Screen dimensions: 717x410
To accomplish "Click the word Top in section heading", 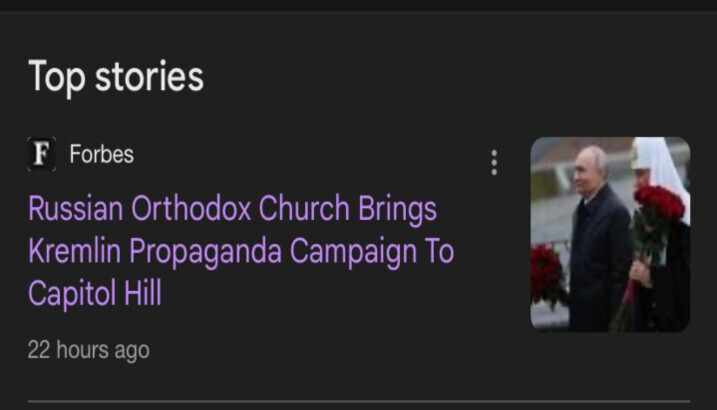I will tap(56, 76).
